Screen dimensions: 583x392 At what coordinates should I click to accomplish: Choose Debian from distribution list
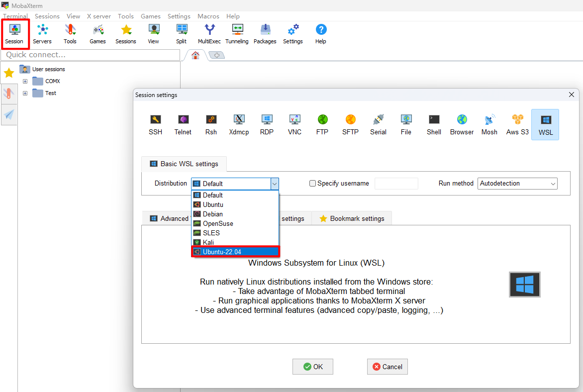click(x=235, y=214)
